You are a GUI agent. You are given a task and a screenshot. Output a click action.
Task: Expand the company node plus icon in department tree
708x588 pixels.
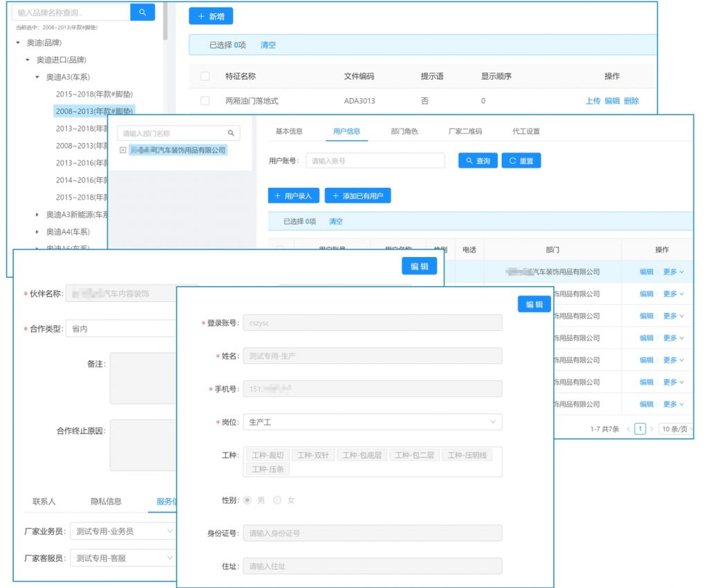click(x=122, y=150)
